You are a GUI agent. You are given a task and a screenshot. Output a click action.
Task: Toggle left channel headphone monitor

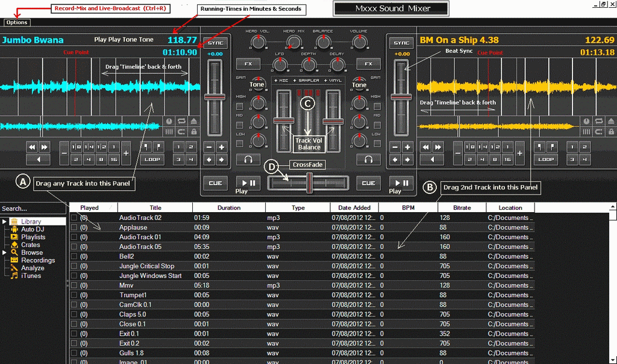tap(248, 159)
